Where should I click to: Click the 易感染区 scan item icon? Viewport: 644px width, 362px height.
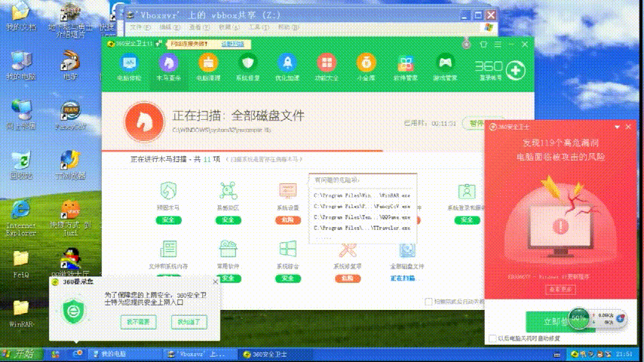coord(228,191)
